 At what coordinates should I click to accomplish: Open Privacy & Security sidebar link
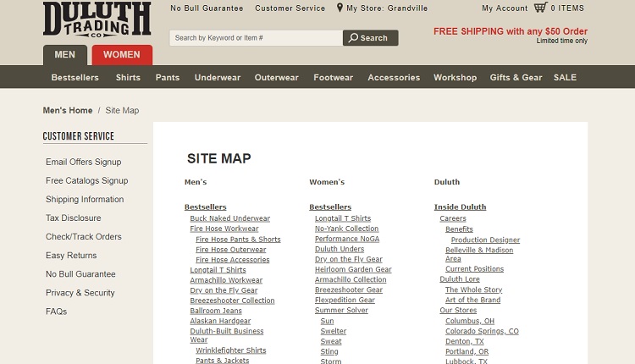(80, 293)
